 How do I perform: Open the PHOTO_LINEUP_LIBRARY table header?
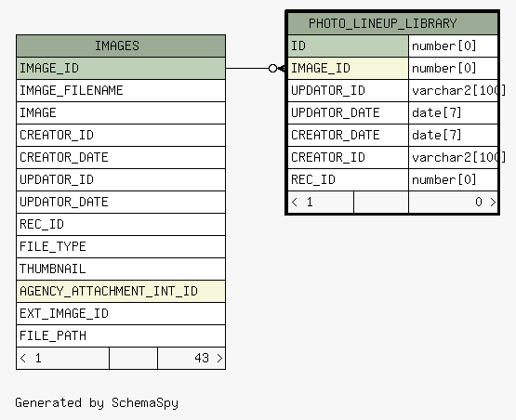click(392, 23)
